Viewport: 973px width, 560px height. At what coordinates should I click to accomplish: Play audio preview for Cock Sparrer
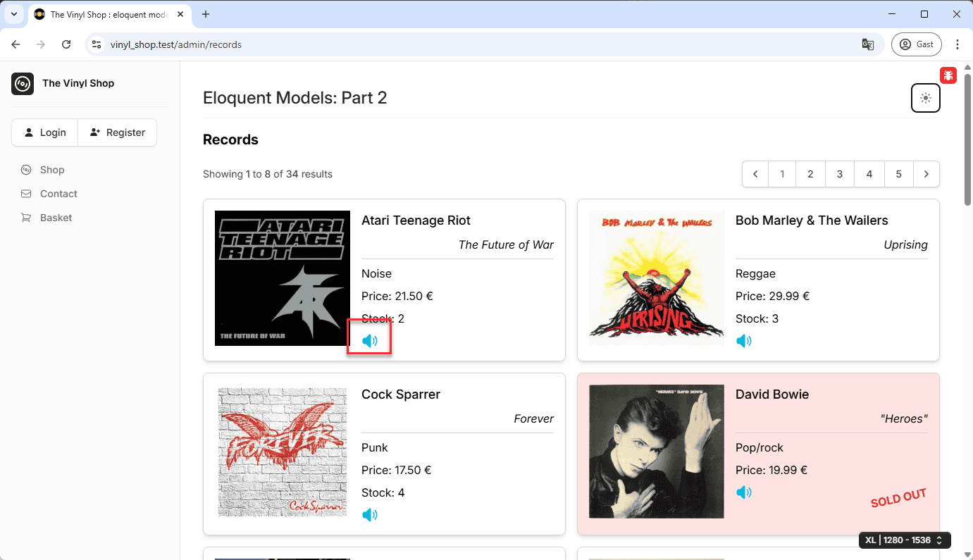(x=370, y=515)
